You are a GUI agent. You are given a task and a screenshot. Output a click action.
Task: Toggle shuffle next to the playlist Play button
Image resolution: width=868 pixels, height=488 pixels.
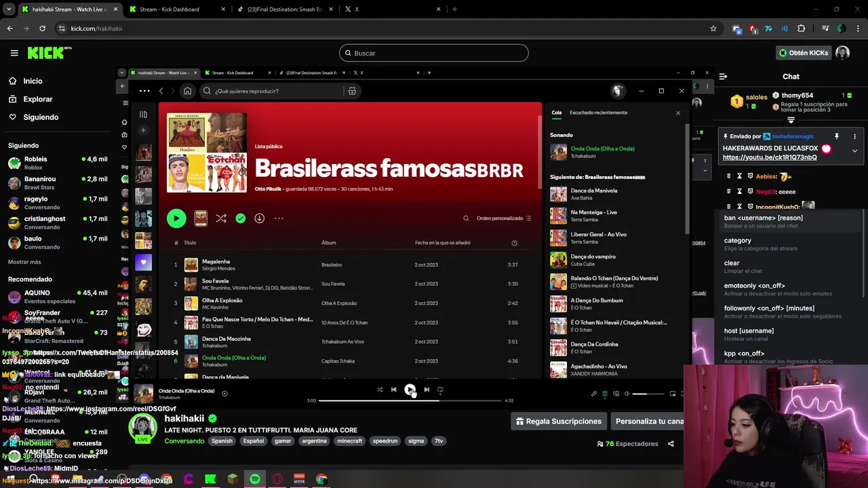point(221,218)
